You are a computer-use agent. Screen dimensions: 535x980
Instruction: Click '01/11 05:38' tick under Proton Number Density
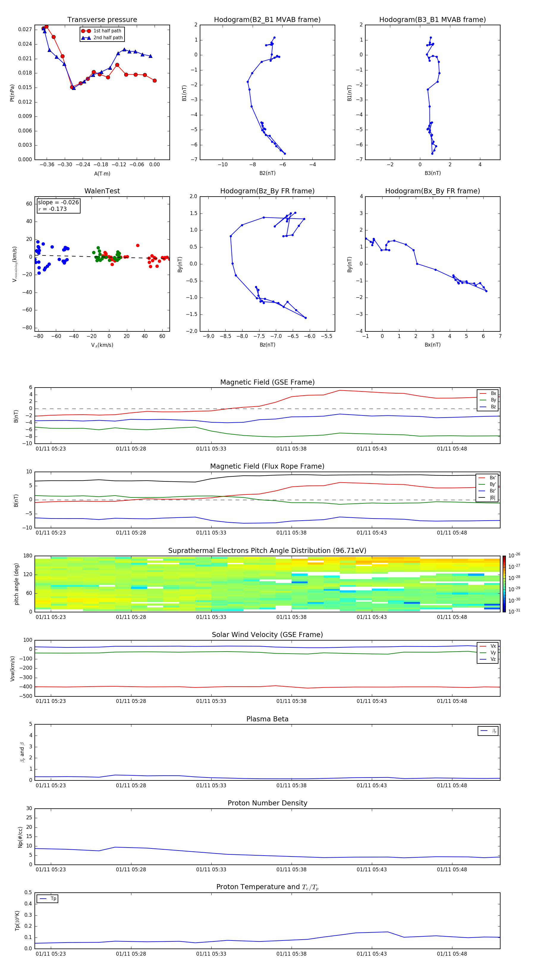tap(291, 869)
